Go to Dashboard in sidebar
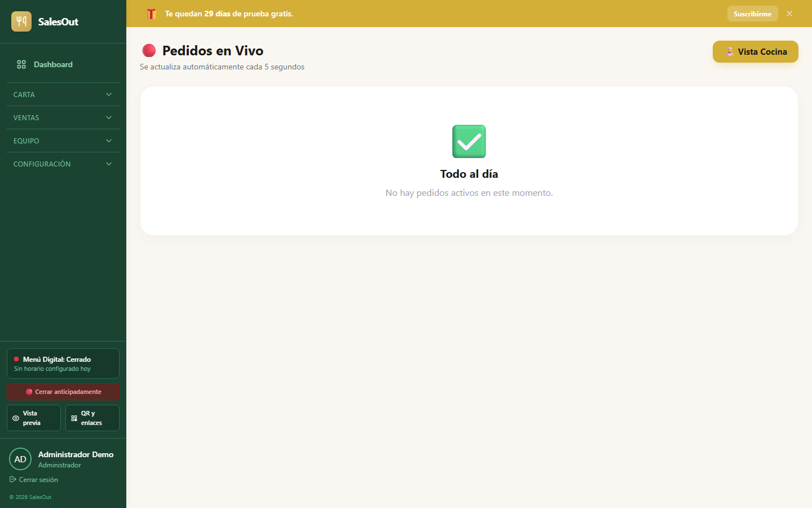Viewport: 812px width, 508px height. click(63, 64)
